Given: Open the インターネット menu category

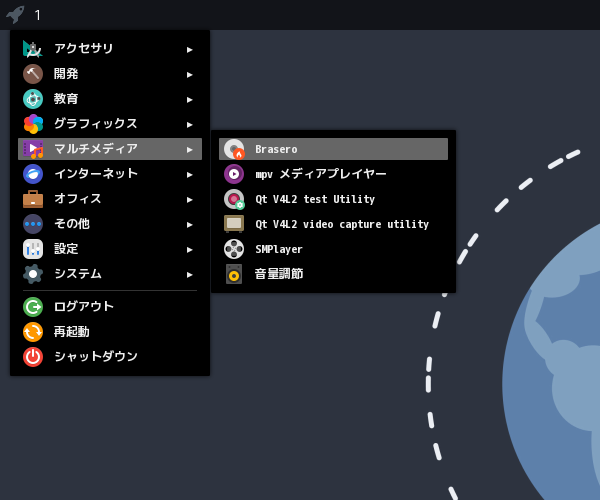Looking at the screenshot, I should point(110,174).
